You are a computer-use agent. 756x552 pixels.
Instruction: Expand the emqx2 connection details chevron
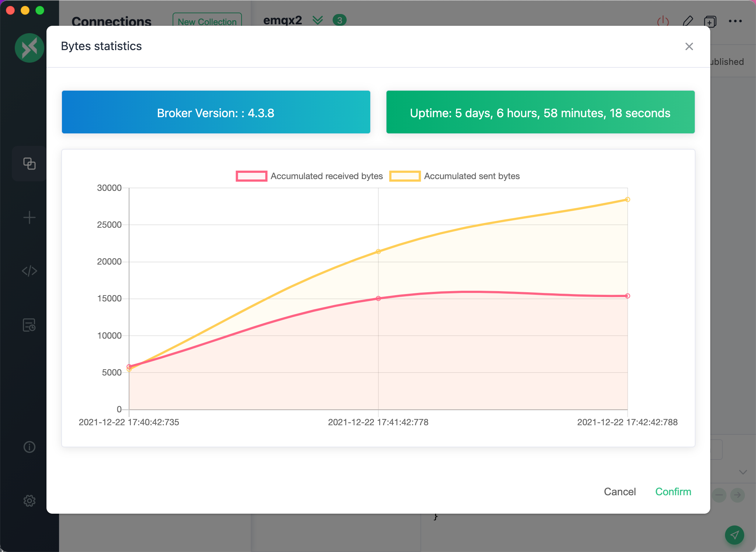point(318,20)
